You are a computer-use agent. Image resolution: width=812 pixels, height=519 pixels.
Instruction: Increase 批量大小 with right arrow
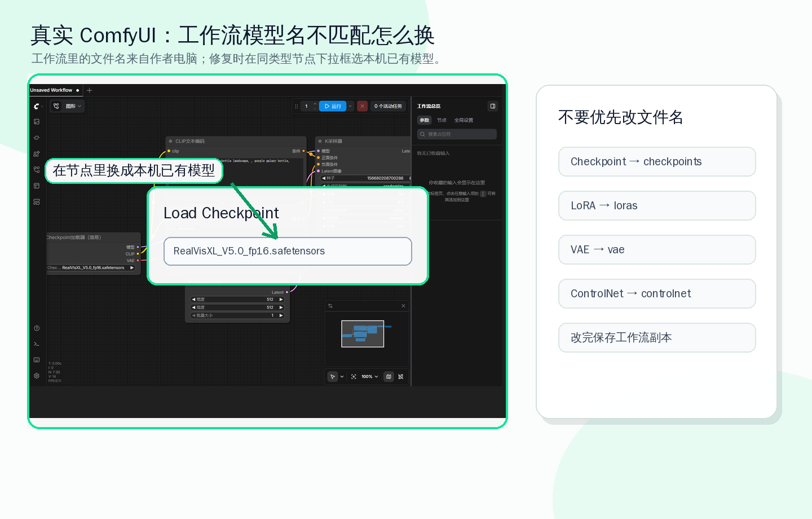pos(281,315)
